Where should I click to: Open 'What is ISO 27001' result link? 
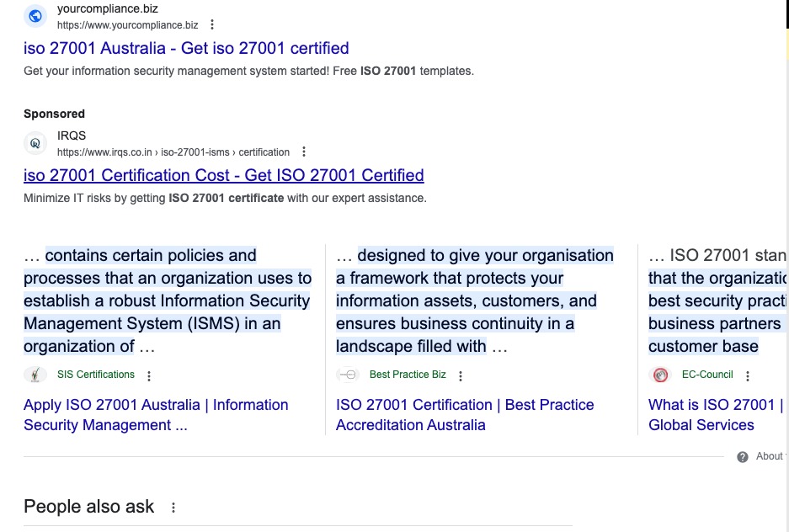click(x=716, y=415)
